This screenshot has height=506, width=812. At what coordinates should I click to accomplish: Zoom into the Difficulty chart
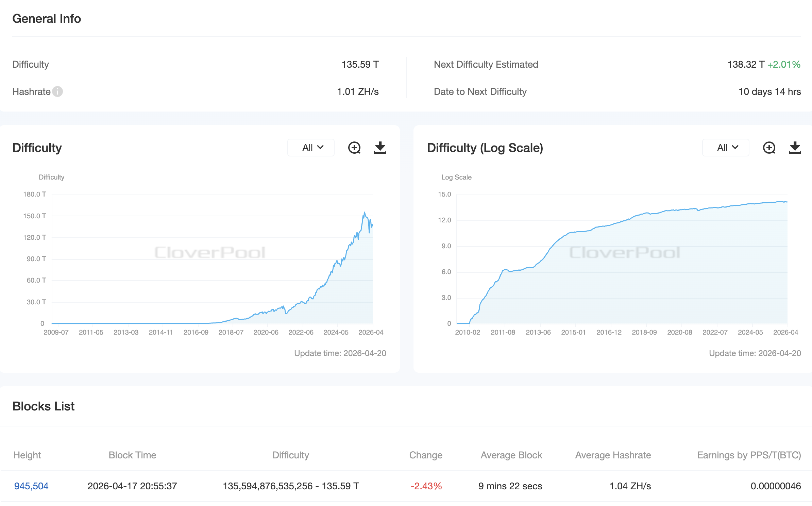click(x=354, y=148)
